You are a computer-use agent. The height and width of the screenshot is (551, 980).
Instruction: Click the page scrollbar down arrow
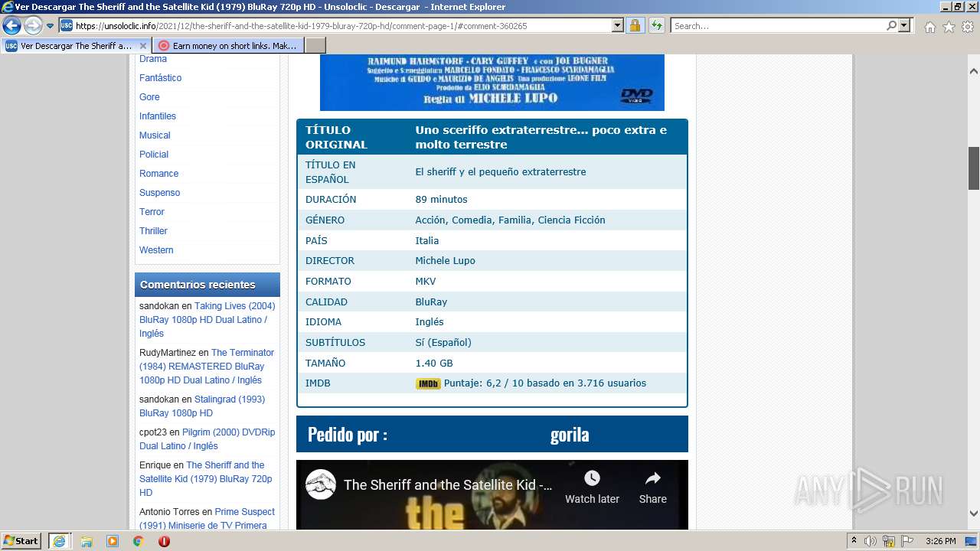click(x=974, y=514)
